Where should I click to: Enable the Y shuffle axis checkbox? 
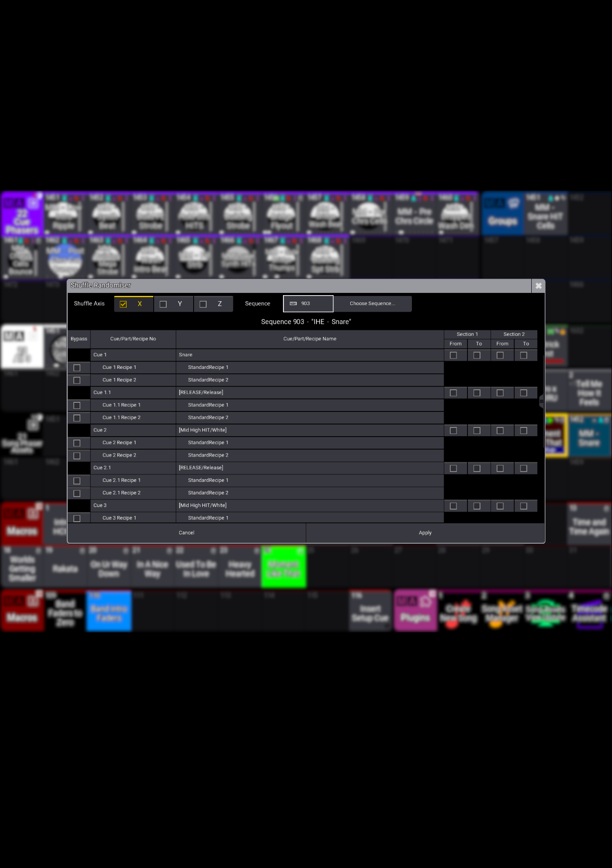[163, 304]
